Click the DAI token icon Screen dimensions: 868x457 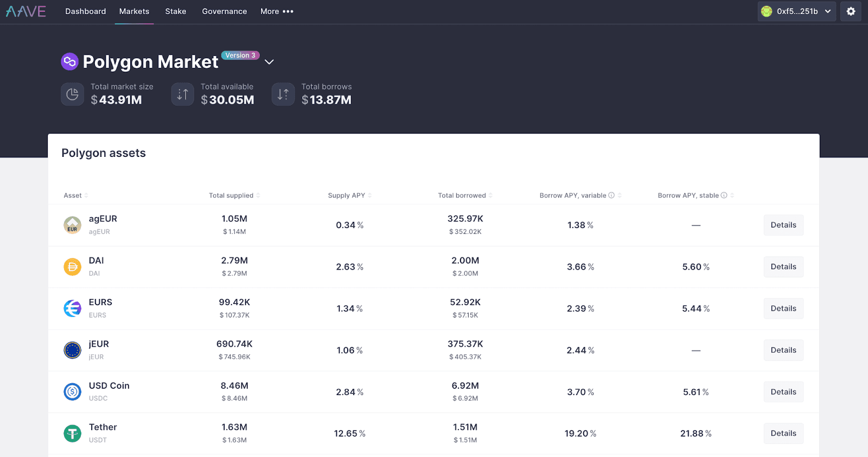[72, 266]
